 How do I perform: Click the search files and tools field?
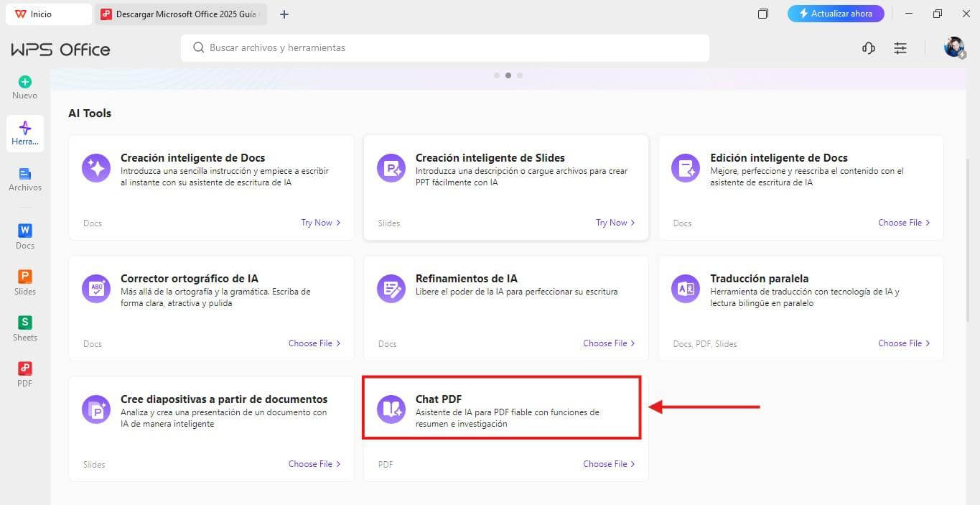445,48
